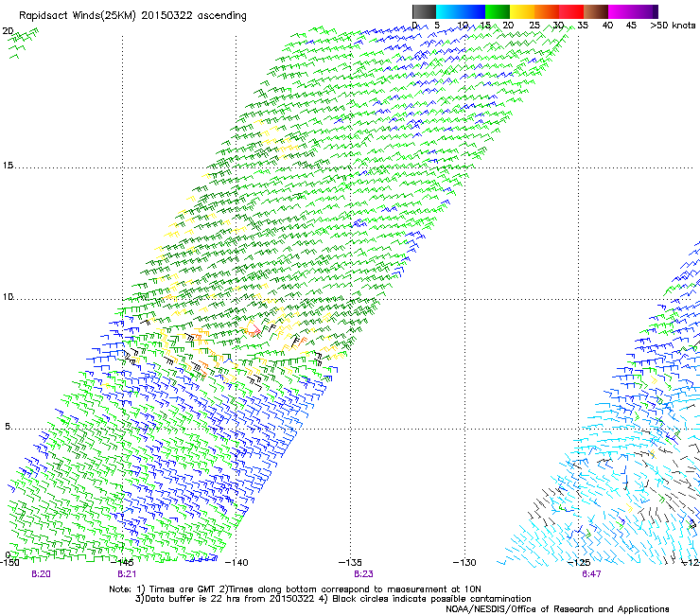Click longitude label -130 on bottom axis
The height and width of the screenshot is (615, 700).
pos(464,563)
